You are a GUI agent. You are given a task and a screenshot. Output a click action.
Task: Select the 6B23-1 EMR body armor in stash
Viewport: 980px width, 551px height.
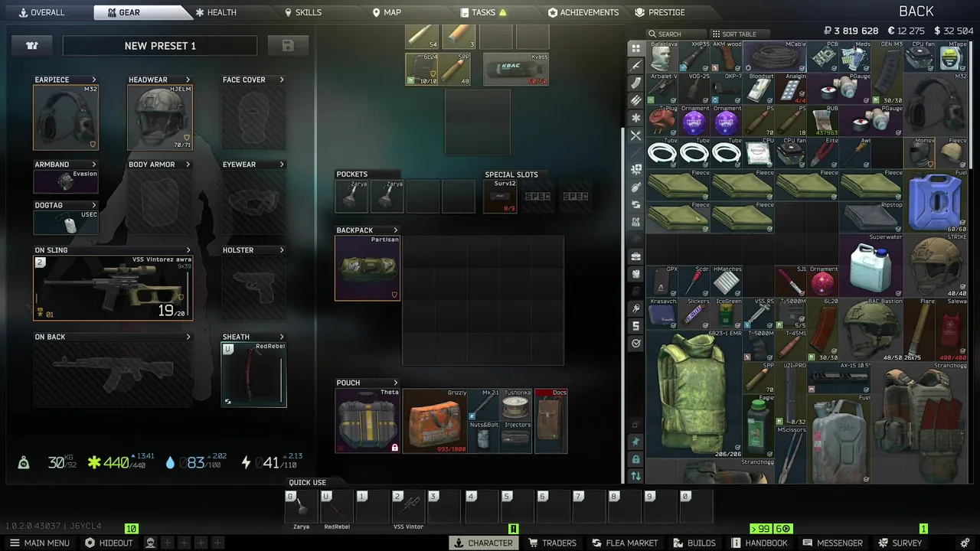tap(694, 393)
